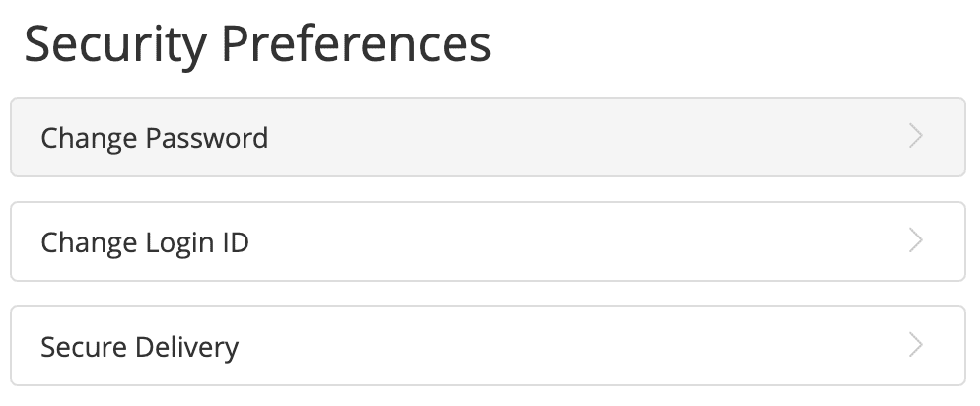
Task: Expand Change Password using its right arrow
Action: (x=916, y=137)
